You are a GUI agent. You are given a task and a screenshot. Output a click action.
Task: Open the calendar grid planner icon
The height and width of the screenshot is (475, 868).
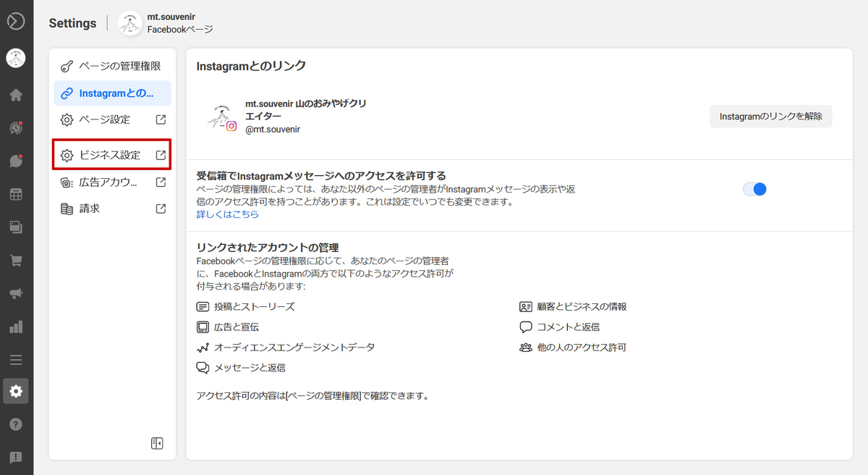pyautogui.click(x=16, y=194)
